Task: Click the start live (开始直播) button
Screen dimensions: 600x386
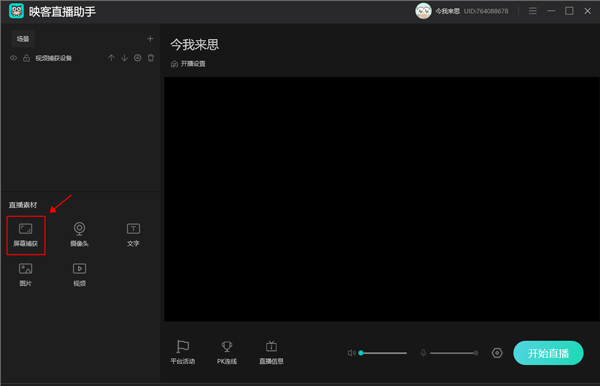Action: coord(548,353)
